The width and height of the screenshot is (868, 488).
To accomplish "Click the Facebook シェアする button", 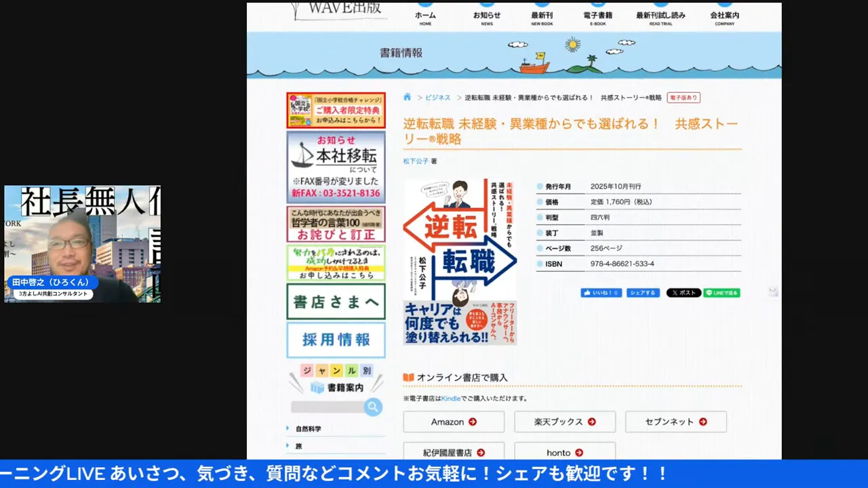I will tap(643, 293).
